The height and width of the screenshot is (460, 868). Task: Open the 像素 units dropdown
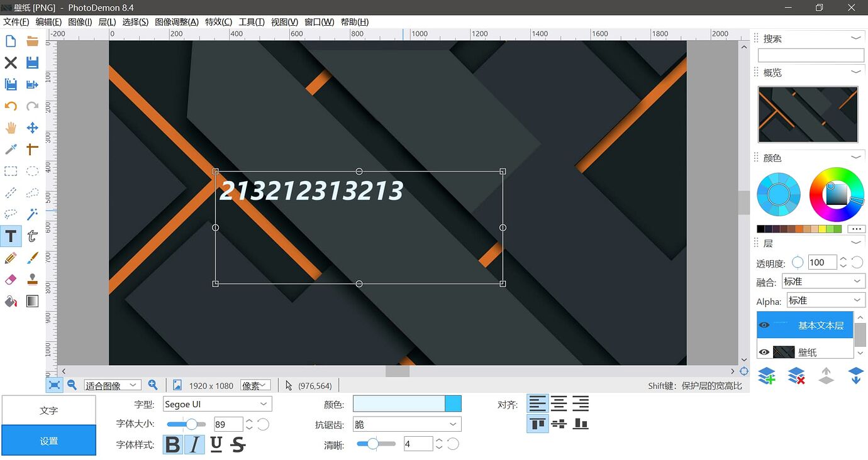pyautogui.click(x=255, y=385)
